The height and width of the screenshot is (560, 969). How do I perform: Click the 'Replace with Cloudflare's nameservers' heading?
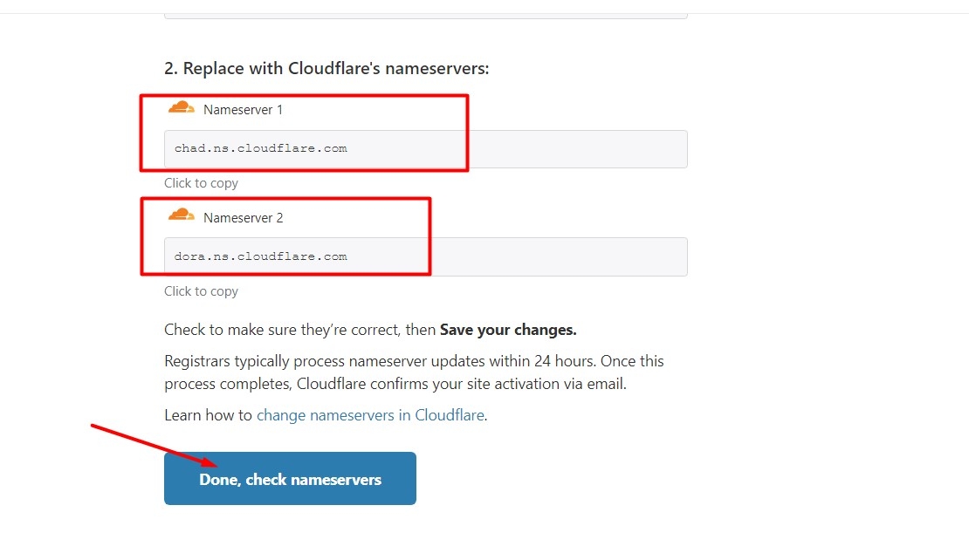tap(326, 68)
